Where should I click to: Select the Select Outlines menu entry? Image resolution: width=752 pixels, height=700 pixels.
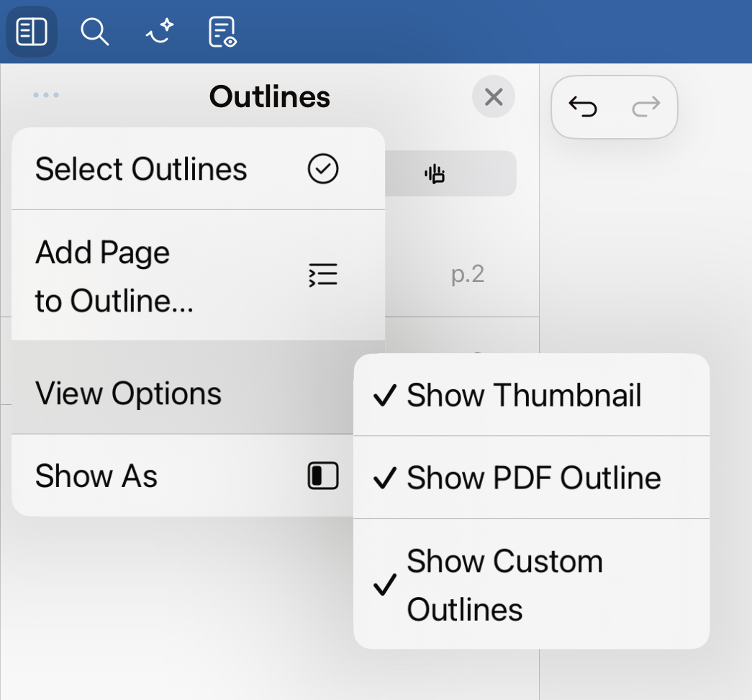[x=141, y=169]
